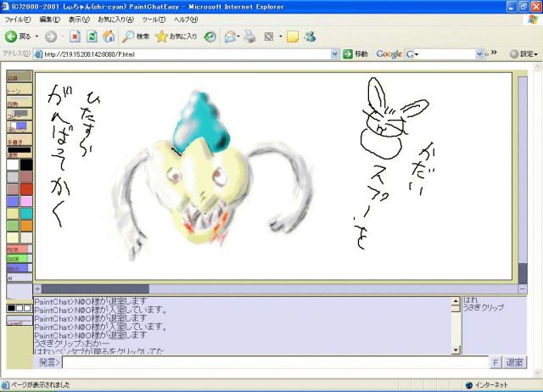Click the gray square Edit toolbar icon
The height and width of the screenshot is (392, 543).
[x=269, y=36]
